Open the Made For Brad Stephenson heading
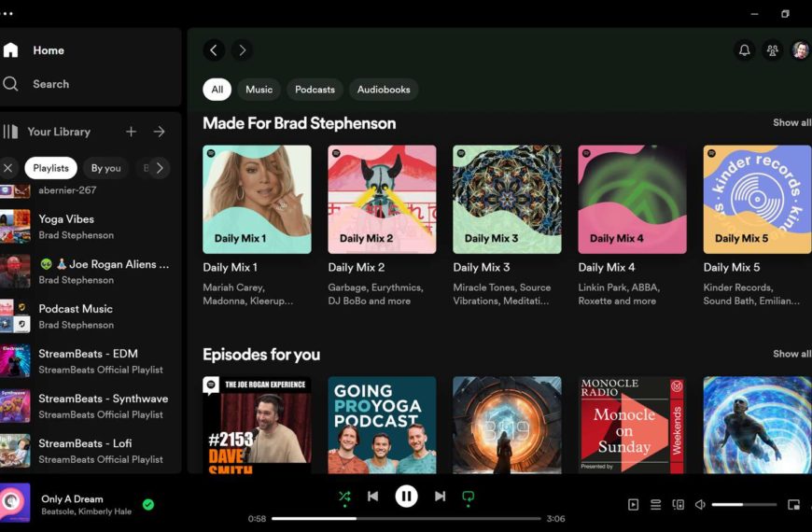 [x=300, y=123]
